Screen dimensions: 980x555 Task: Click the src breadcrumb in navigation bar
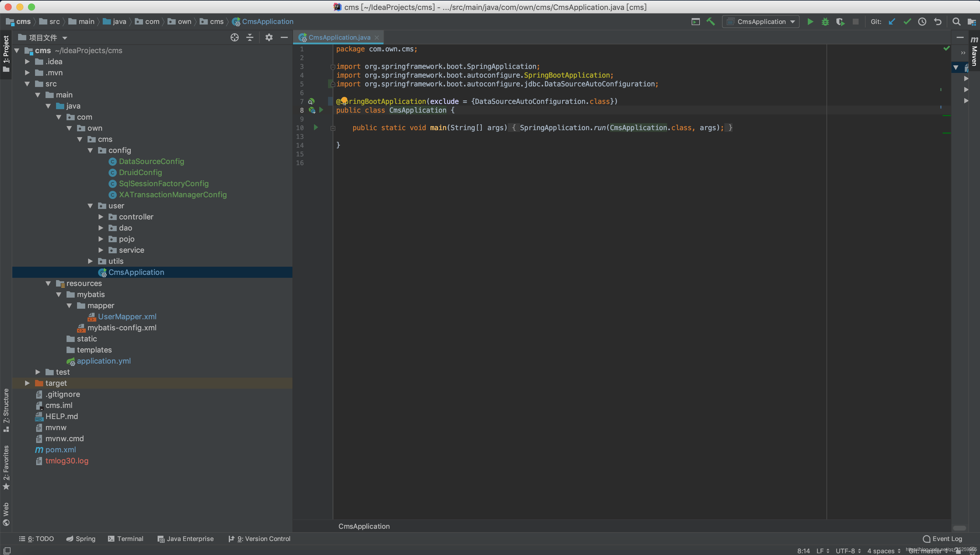(50, 22)
